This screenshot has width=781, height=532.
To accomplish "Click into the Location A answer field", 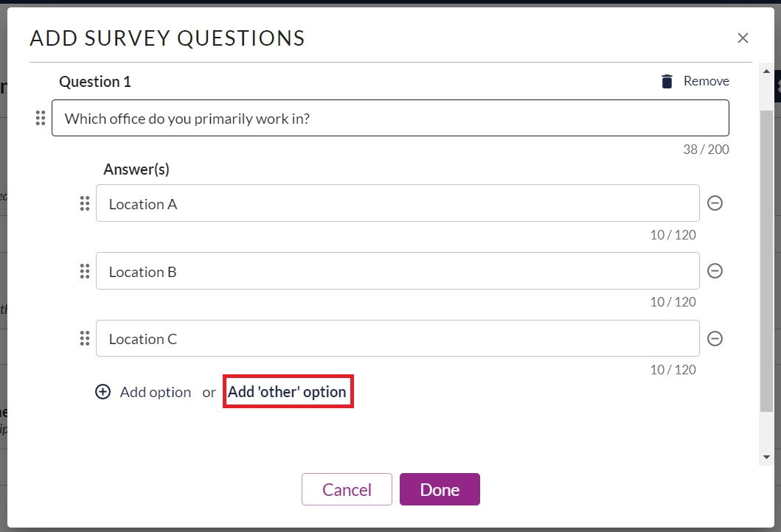I will pyautogui.click(x=398, y=203).
